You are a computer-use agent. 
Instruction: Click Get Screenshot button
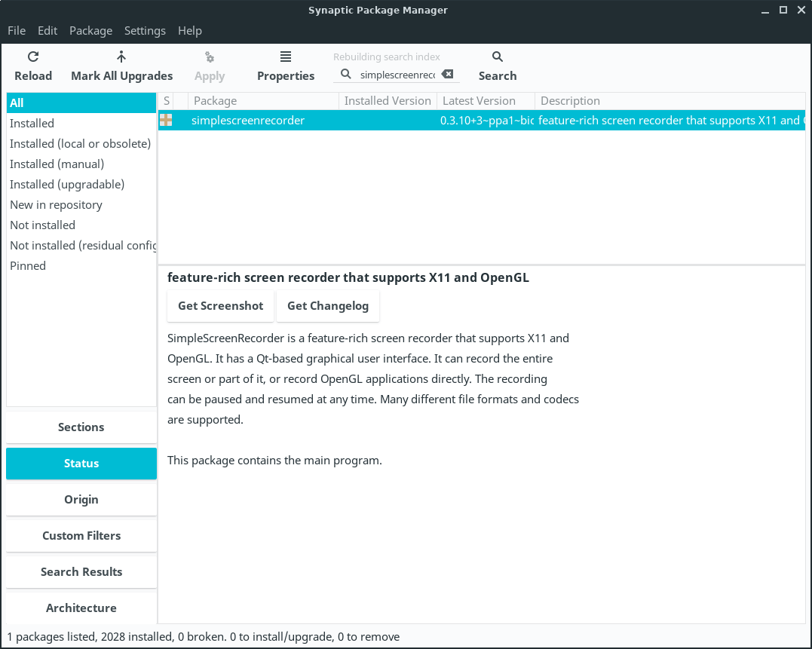click(221, 306)
